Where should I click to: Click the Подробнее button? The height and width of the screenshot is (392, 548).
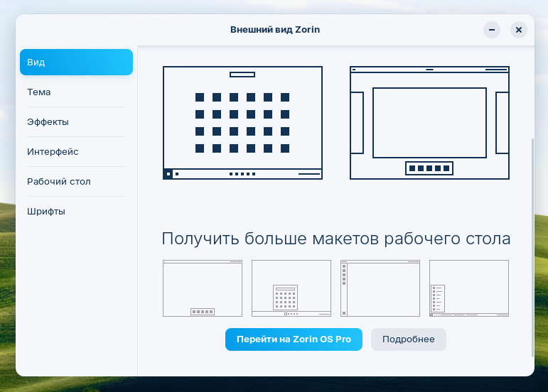tap(409, 339)
